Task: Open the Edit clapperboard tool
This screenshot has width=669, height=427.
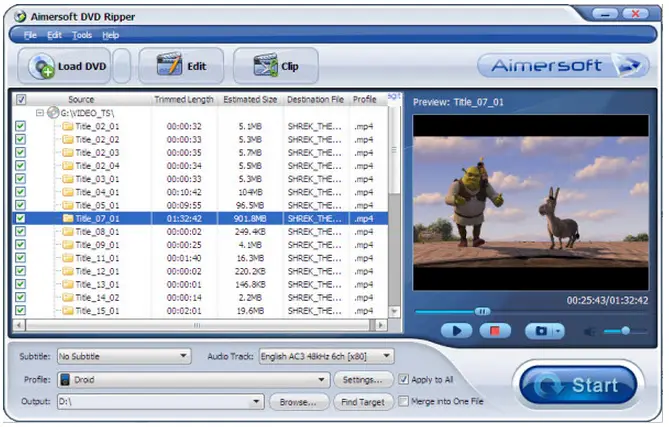Action: point(181,66)
